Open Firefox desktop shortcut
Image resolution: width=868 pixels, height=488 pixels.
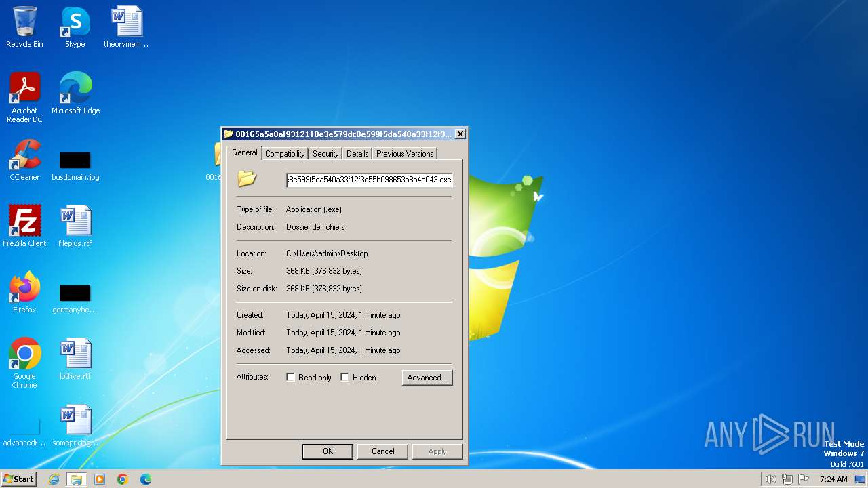[x=24, y=293]
